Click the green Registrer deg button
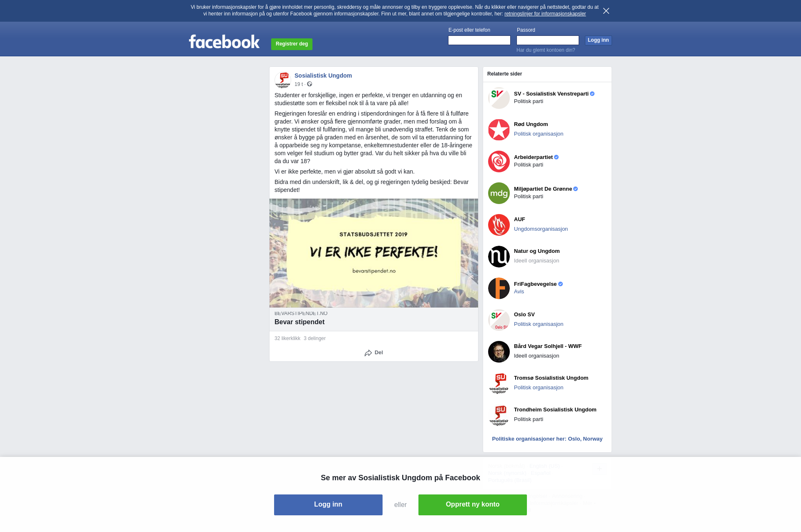Viewport: 801px width, 532px height. pos(292,44)
